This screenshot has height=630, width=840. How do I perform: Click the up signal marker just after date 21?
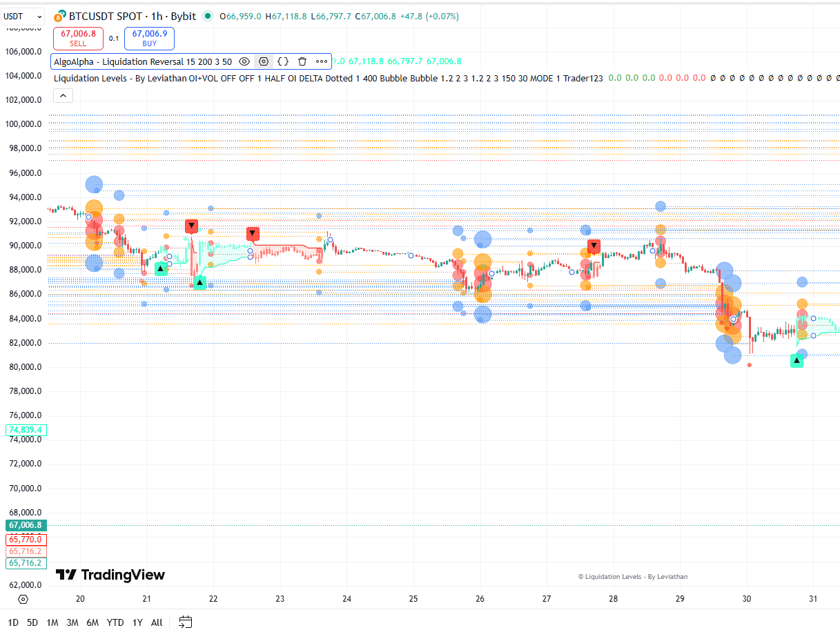pos(161,268)
